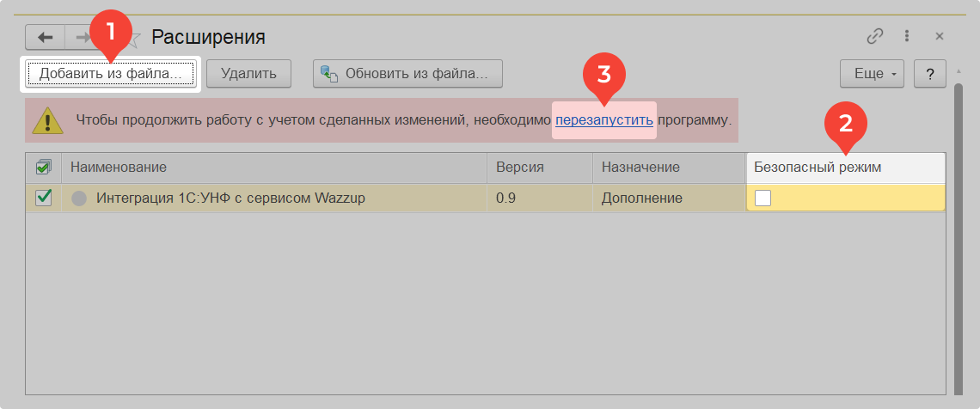This screenshot has width=980, height=409.
Task: Open help with the question mark button
Action: click(x=929, y=74)
